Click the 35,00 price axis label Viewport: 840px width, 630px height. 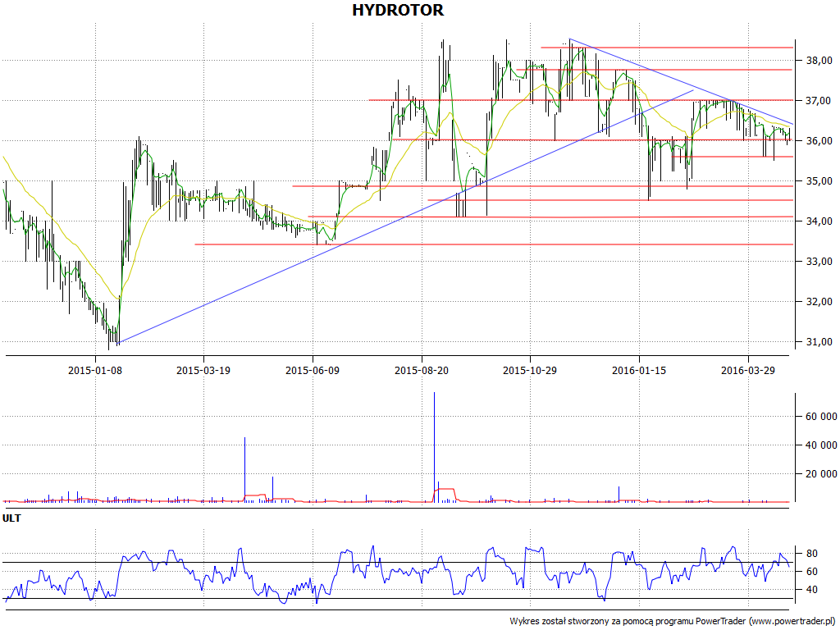(x=819, y=181)
